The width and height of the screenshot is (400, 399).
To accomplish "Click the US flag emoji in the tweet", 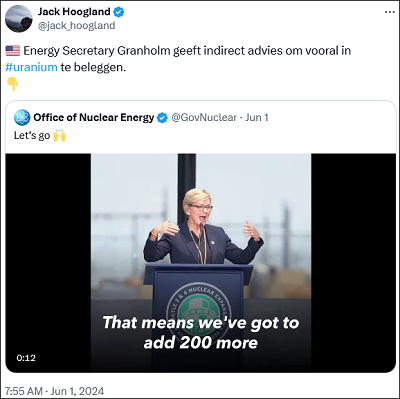I will pyautogui.click(x=13, y=51).
